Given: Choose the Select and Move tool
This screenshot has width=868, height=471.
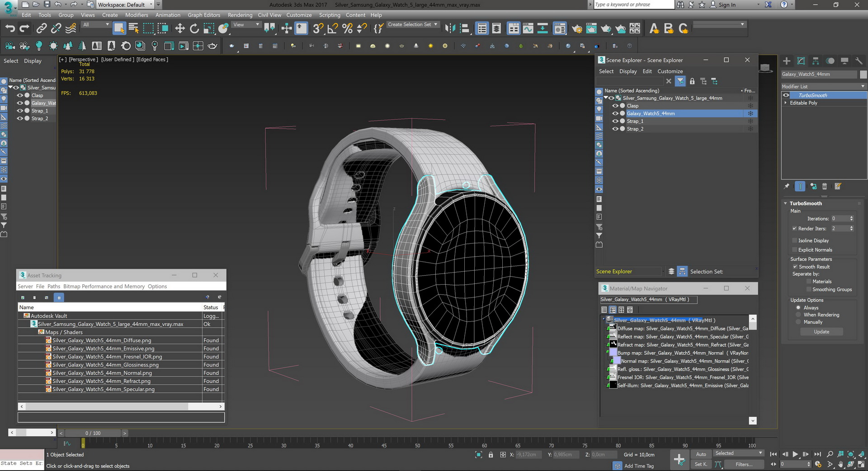Looking at the screenshot, I should (x=180, y=28).
